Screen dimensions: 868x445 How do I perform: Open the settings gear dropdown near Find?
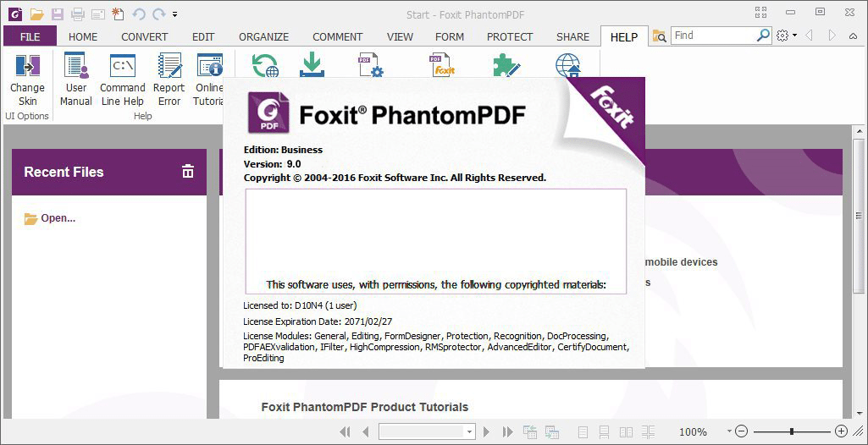point(786,36)
